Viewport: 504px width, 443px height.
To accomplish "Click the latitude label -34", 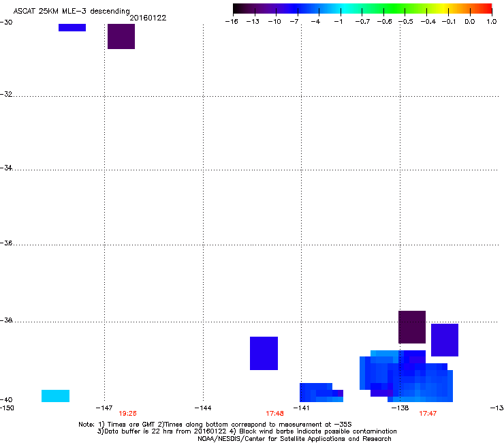I will tap(6, 168).
